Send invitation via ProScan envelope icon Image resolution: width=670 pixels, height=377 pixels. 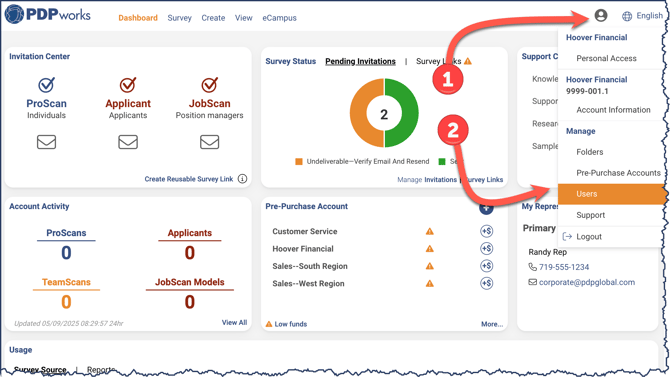coord(46,142)
